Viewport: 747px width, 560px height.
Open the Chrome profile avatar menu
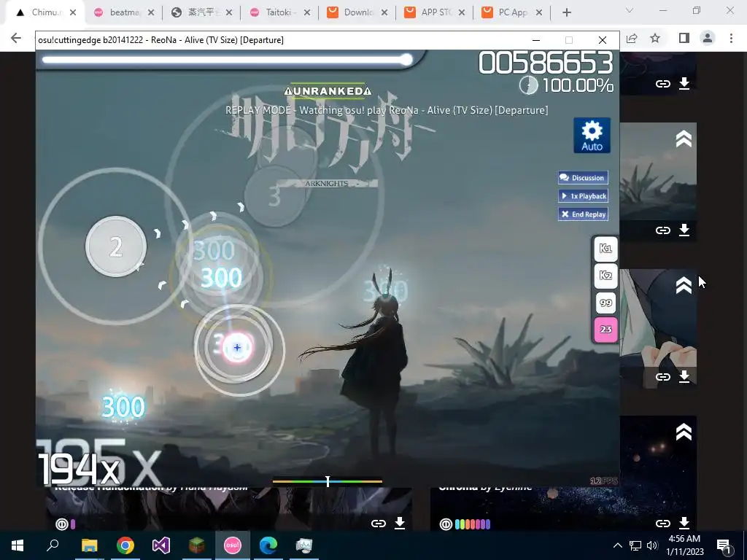pyautogui.click(x=708, y=38)
